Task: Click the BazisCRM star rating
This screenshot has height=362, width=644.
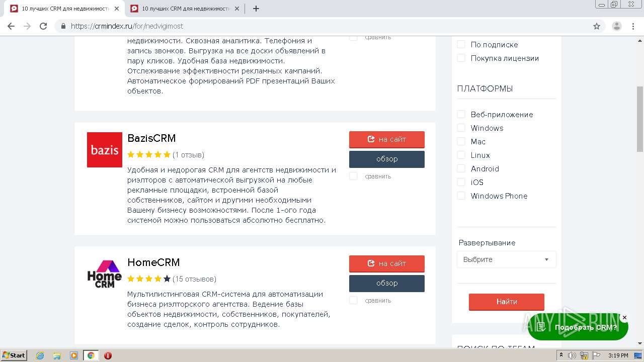Action: tap(149, 155)
